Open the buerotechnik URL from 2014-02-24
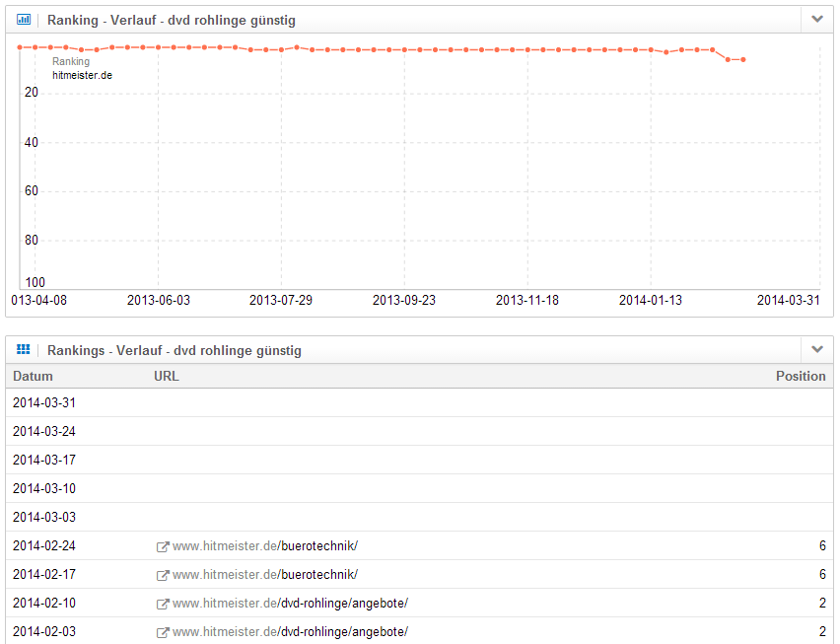 click(x=265, y=546)
